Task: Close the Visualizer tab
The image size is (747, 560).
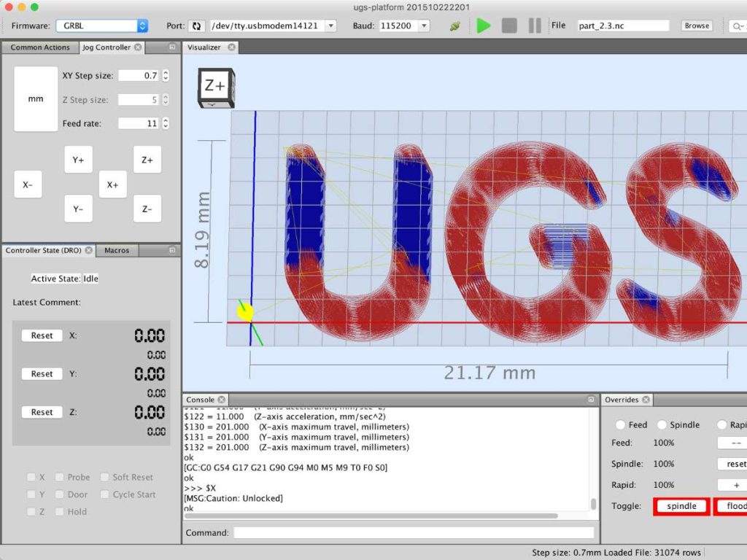Action: 231,47
